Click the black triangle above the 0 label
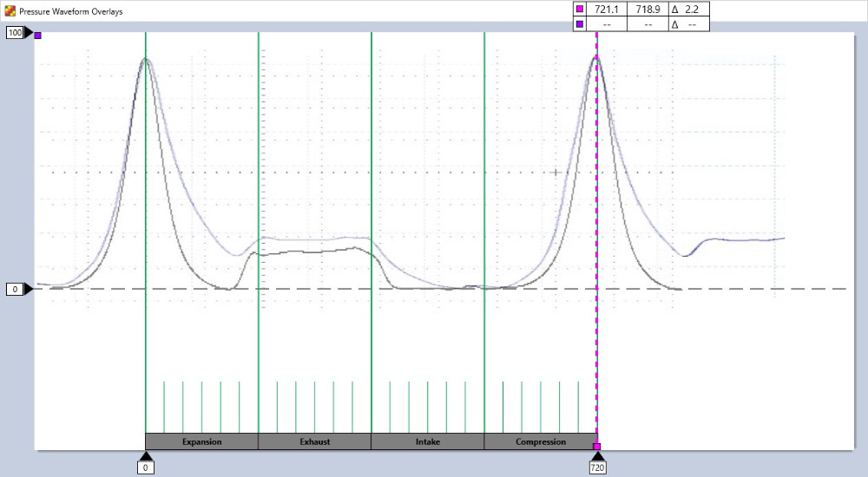868x477 pixels. pos(146,456)
